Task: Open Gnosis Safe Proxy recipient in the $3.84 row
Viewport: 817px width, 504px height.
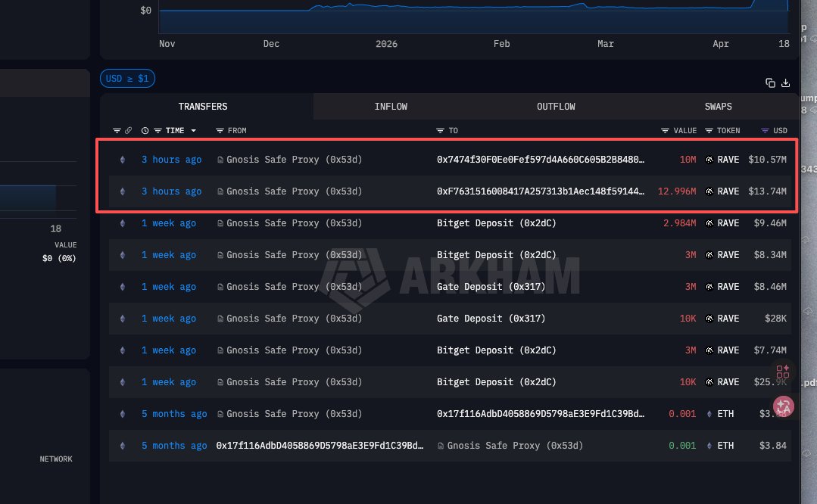Action: click(515, 446)
